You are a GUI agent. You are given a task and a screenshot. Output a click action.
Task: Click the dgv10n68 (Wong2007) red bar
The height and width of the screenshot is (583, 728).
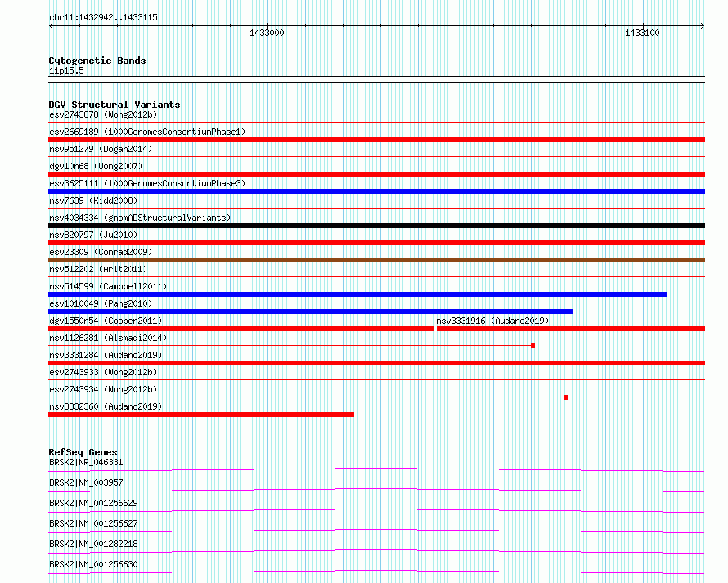[376, 174]
